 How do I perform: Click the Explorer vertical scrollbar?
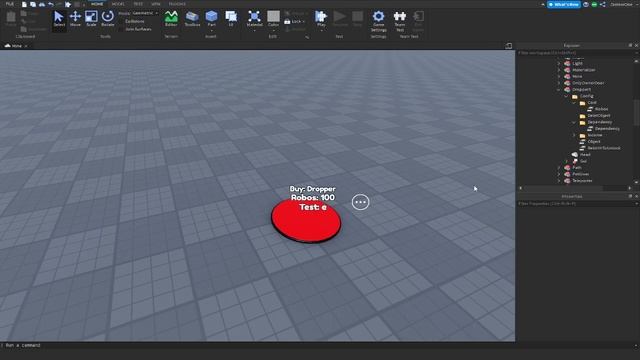coord(636,112)
